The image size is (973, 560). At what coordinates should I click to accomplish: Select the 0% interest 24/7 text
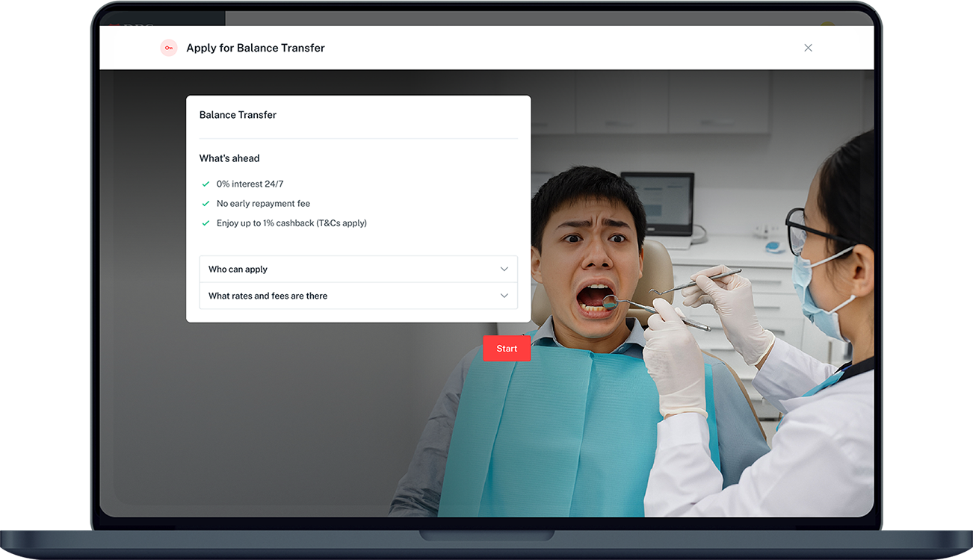coord(250,184)
